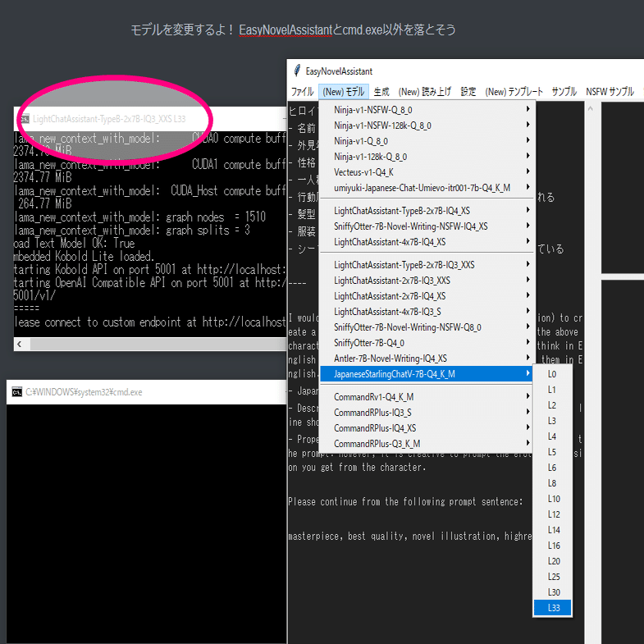
Task: Choose L2 GPU layer option
Action: (552, 405)
